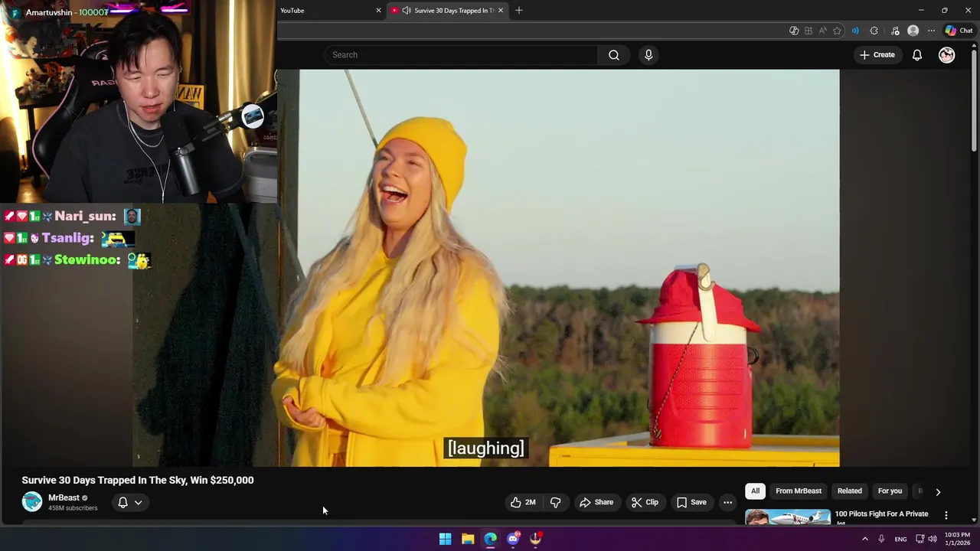Open clock and calendar 10:03 PM
This screenshot has width=980, height=551.
pos(957,539)
